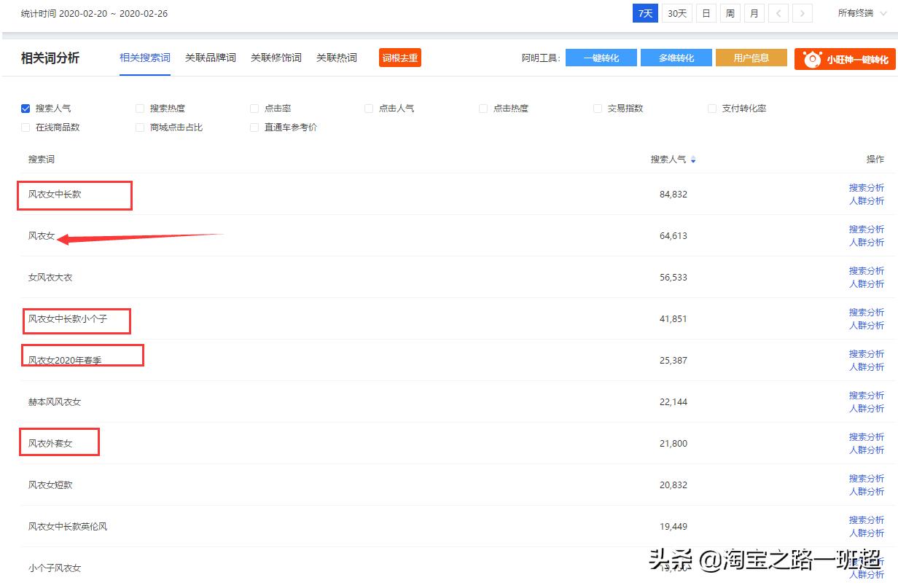Open the 多维转化 tool
The image size is (898, 588).
coord(676,58)
